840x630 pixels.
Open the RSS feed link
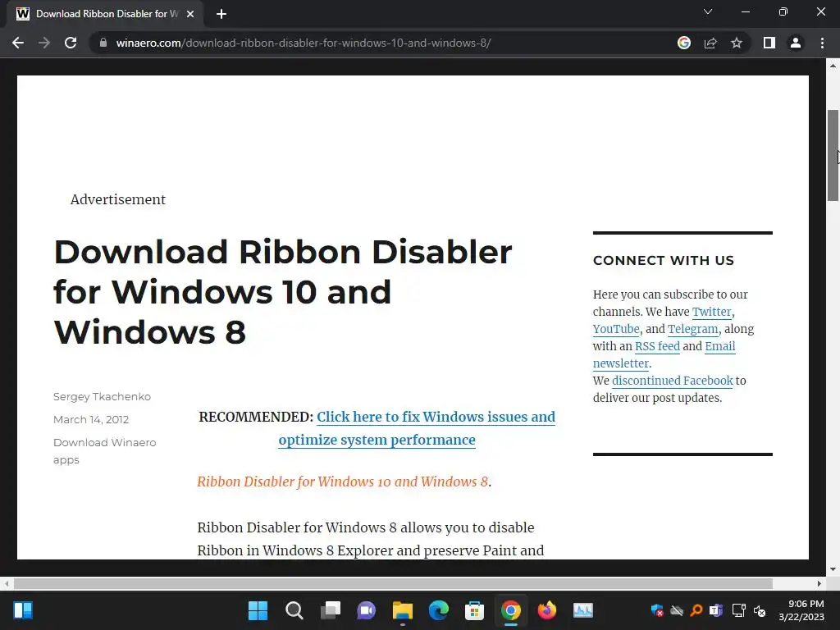pyautogui.click(x=657, y=346)
